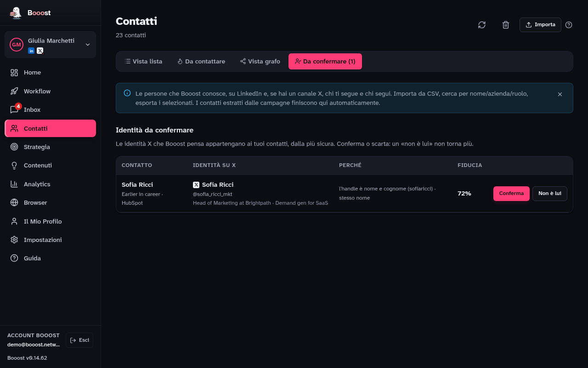Viewport: 588px width, 368px height.
Task: Launch the Browser section
Action: tap(51, 203)
